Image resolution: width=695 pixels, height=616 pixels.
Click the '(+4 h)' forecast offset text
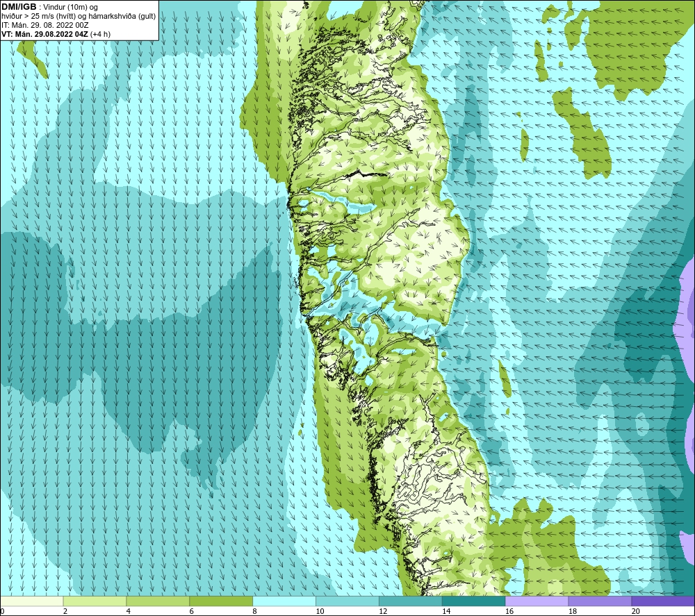(100, 34)
